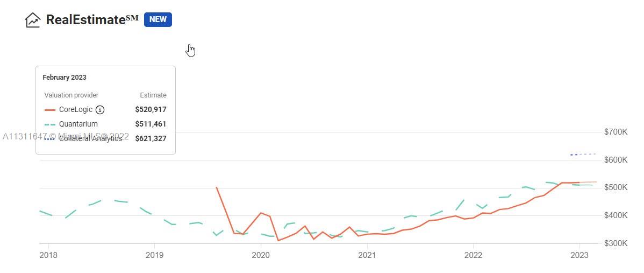Click the Quantarium dashed green legend swatch
Screen dimensions: 644x273
click(x=50, y=124)
